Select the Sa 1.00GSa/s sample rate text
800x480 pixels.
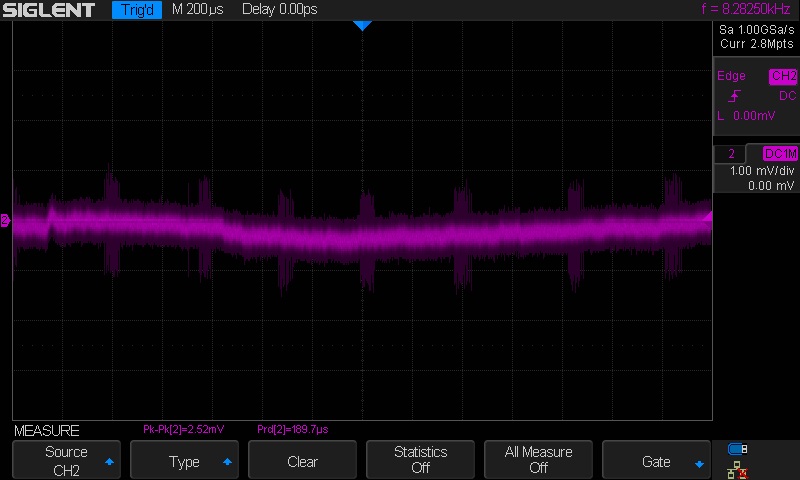(x=757, y=30)
